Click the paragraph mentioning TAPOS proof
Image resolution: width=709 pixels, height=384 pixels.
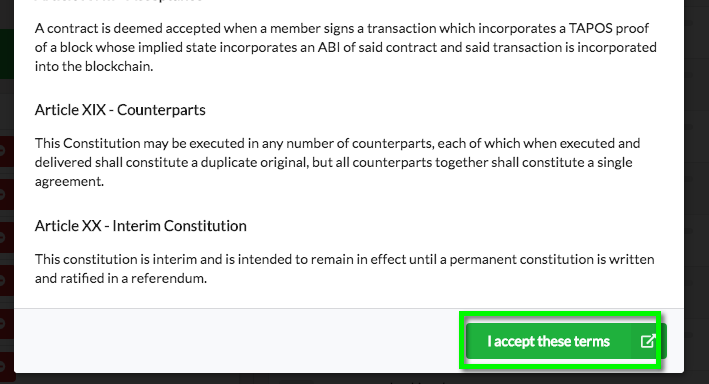[346, 47]
